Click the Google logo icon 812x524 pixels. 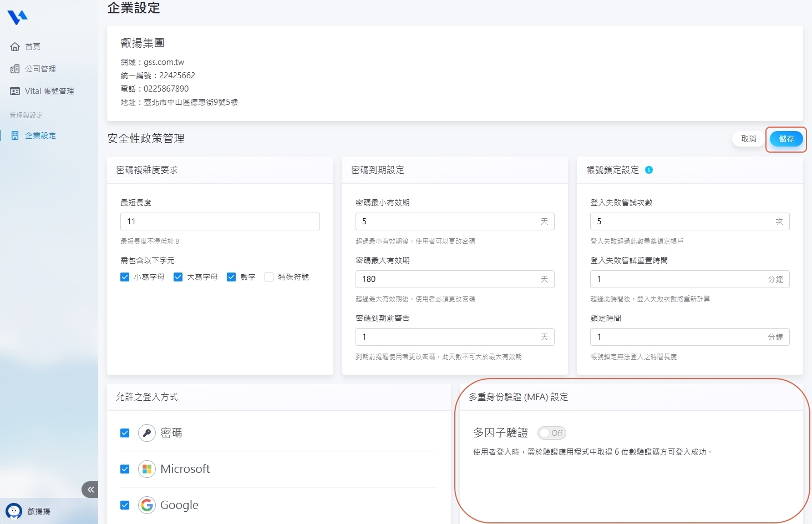[x=146, y=505]
